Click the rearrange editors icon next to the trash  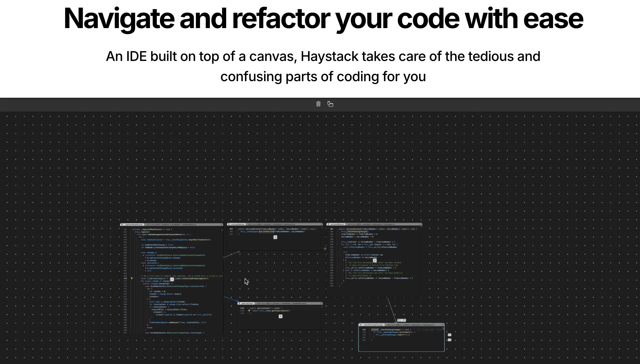pyautogui.click(x=330, y=104)
